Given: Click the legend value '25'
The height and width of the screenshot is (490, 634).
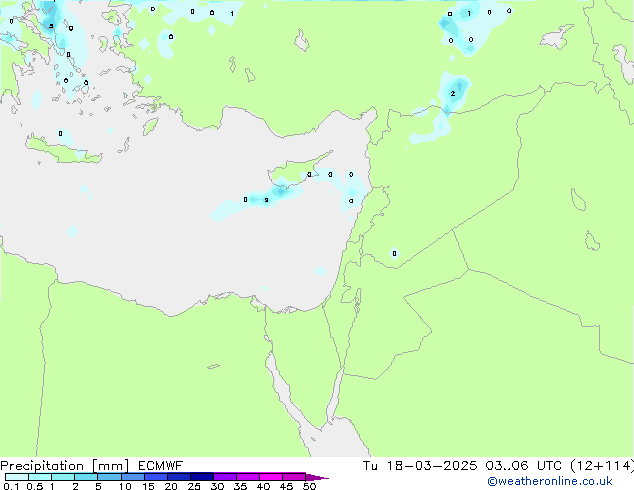Looking at the screenshot, I should [194, 486].
